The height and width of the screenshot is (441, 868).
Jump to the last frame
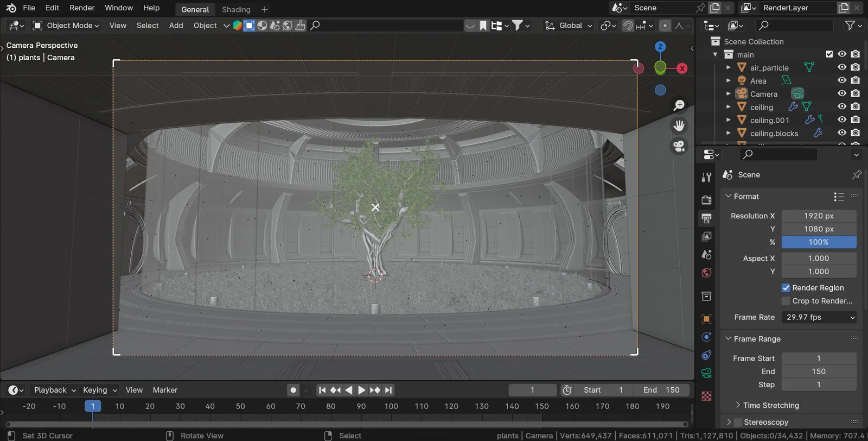coord(388,390)
